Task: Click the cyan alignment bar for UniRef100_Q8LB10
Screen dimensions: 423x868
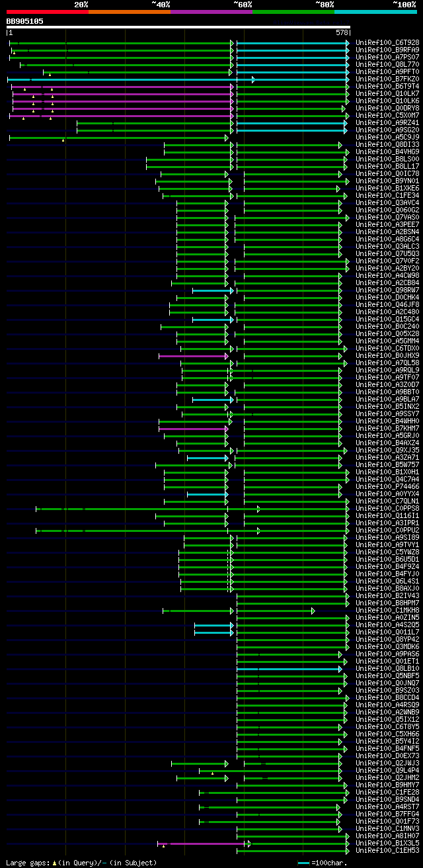Action: pos(289,669)
